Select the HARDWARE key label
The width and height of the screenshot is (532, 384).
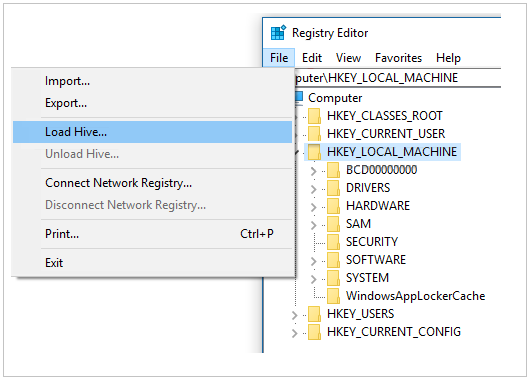(378, 206)
